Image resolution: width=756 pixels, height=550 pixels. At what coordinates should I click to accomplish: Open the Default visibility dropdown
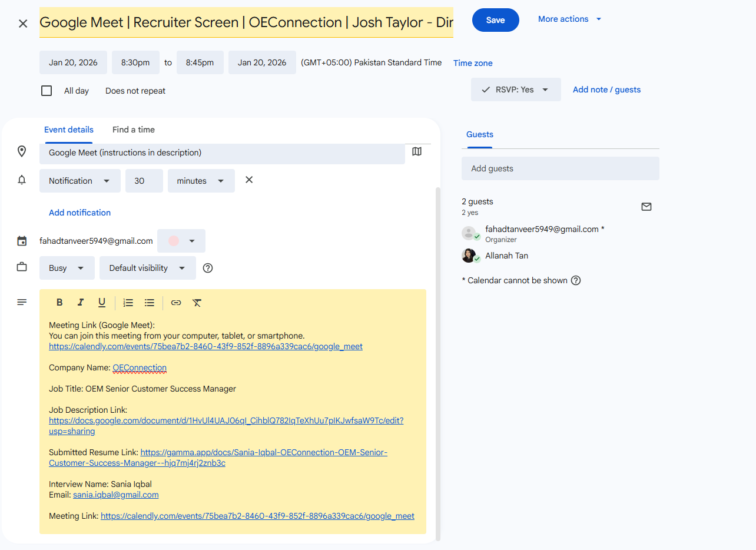(148, 268)
